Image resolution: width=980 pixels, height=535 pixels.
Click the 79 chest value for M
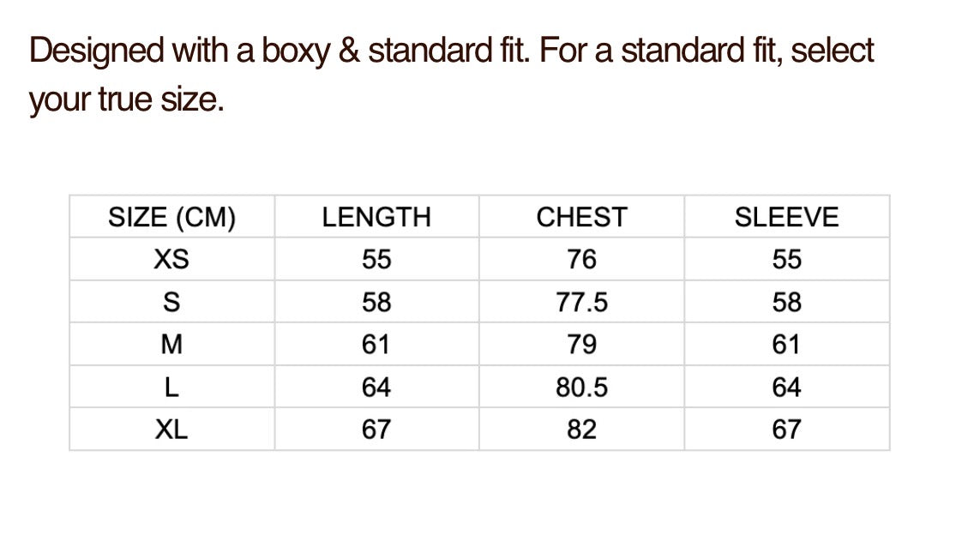tap(581, 345)
